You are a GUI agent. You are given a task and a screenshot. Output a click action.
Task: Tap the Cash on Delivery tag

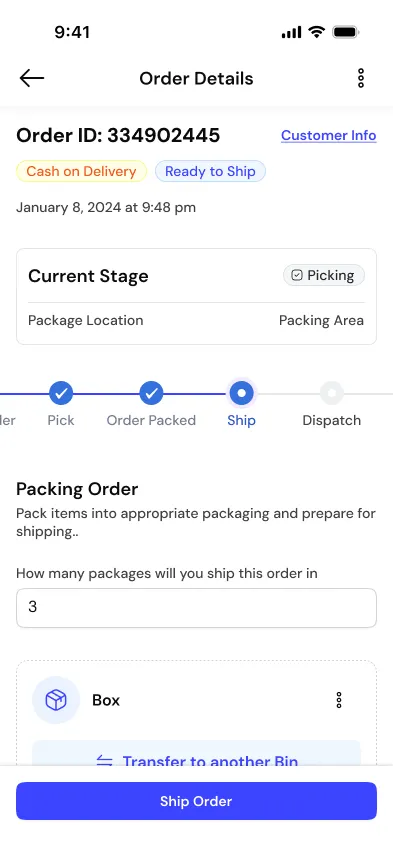[82, 171]
